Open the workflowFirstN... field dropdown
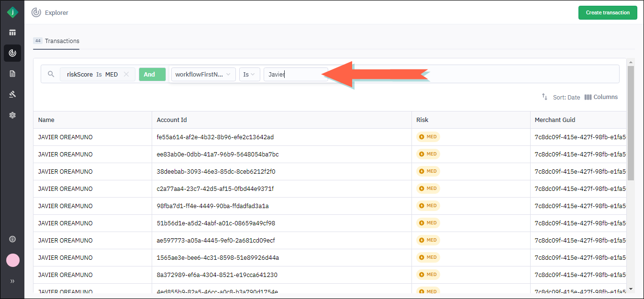 203,74
